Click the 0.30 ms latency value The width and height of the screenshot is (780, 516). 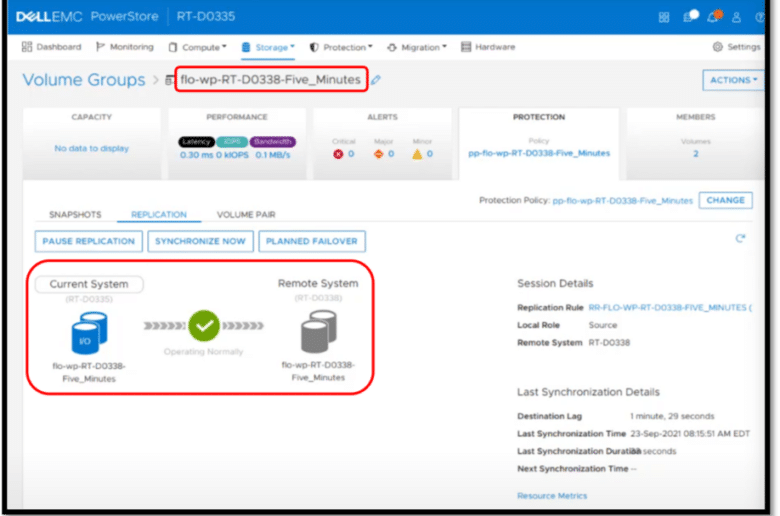point(196,155)
